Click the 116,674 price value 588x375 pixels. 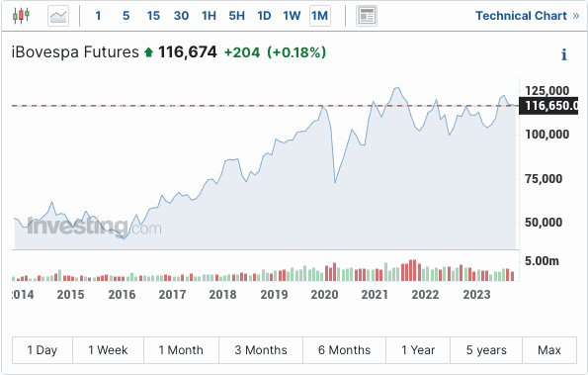point(188,52)
